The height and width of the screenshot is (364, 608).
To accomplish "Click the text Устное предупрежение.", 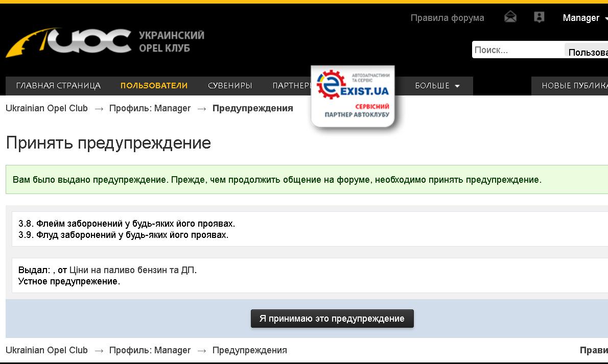I will (x=69, y=281).
